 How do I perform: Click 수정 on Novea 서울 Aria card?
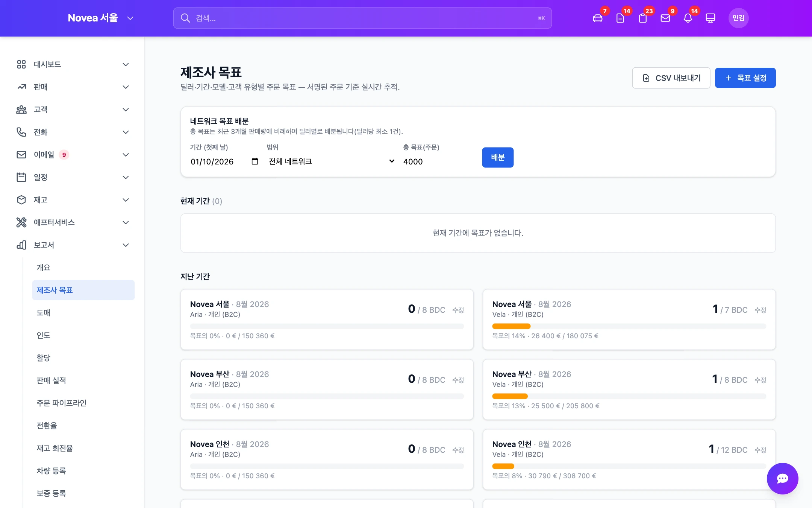tap(458, 310)
